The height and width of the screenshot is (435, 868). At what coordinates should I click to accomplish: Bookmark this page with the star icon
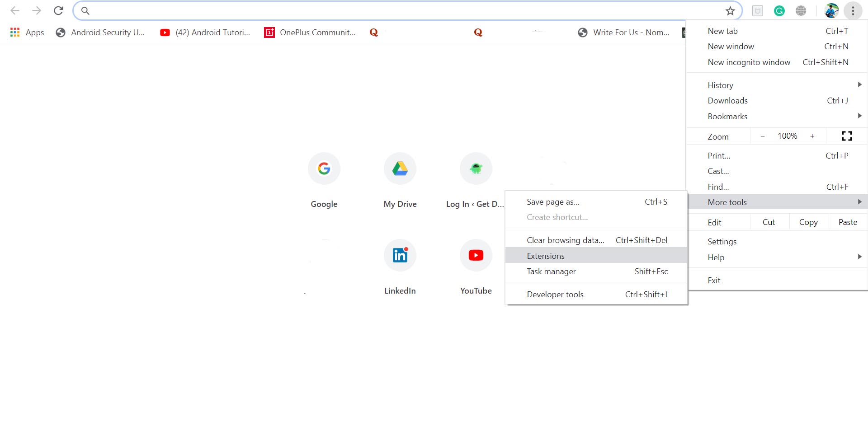coord(730,11)
